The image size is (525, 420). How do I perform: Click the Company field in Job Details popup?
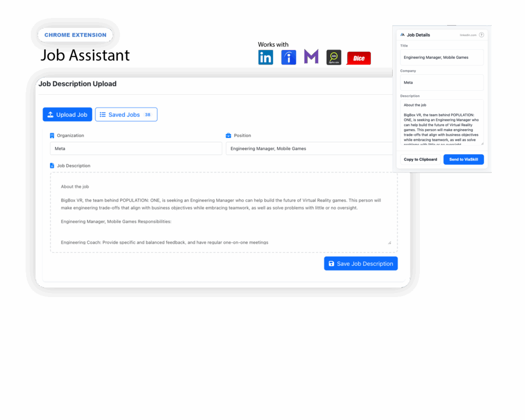point(441,82)
